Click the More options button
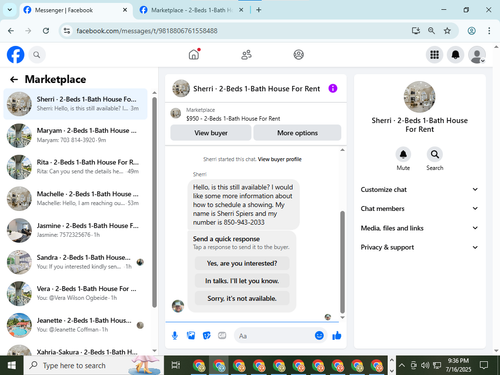Screen dimensions: 500x375 click(x=297, y=133)
